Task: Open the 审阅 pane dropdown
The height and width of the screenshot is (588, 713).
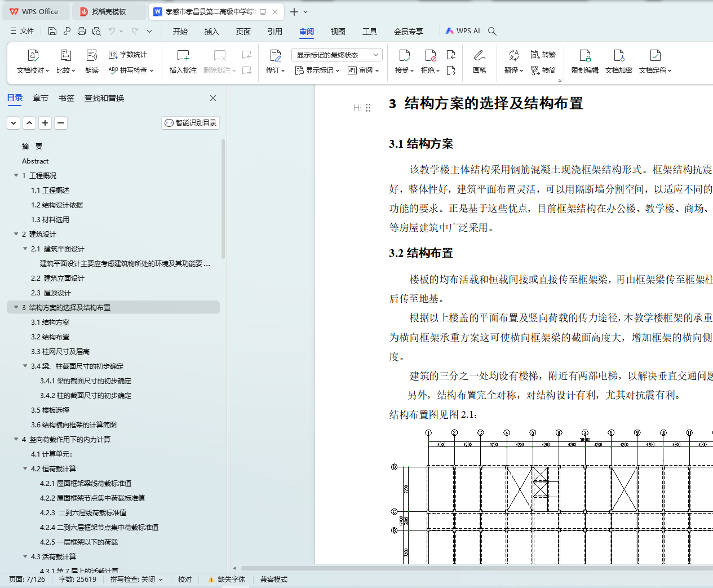Action: 364,70
